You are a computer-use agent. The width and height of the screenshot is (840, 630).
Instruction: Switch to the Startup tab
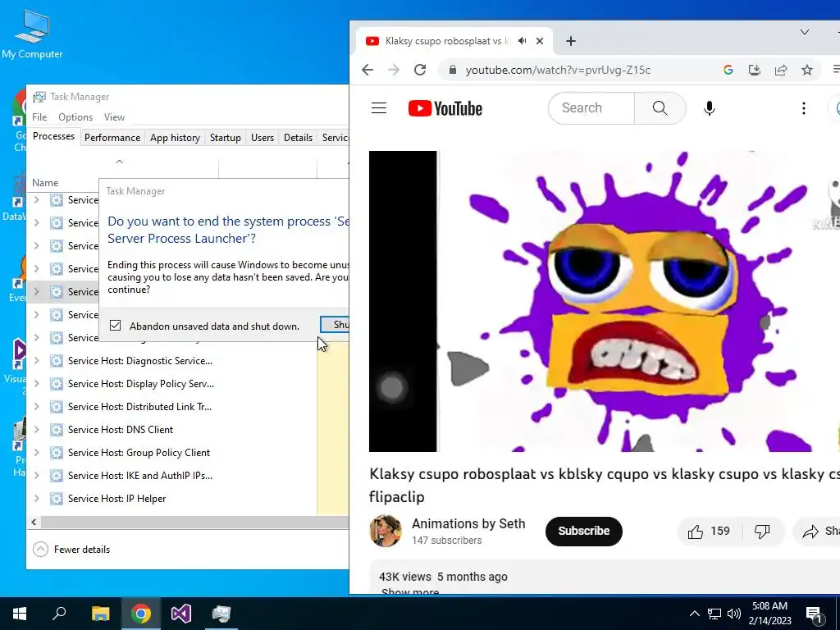coord(226,138)
